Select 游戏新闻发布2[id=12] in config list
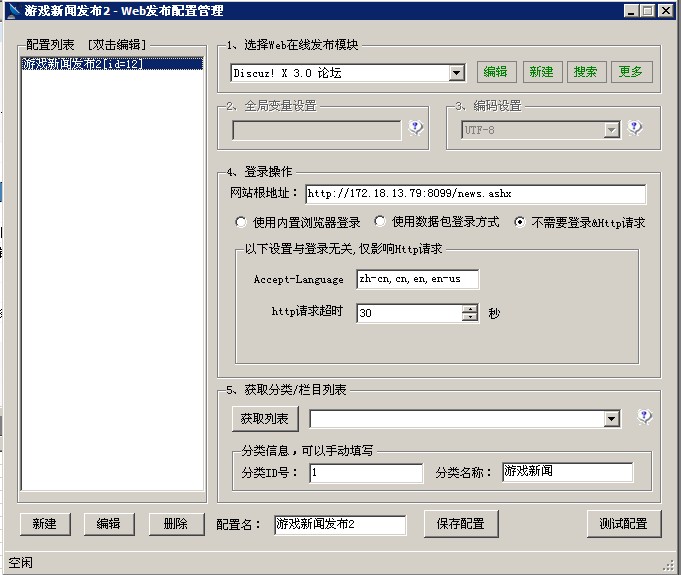681x575 pixels. tap(112, 64)
